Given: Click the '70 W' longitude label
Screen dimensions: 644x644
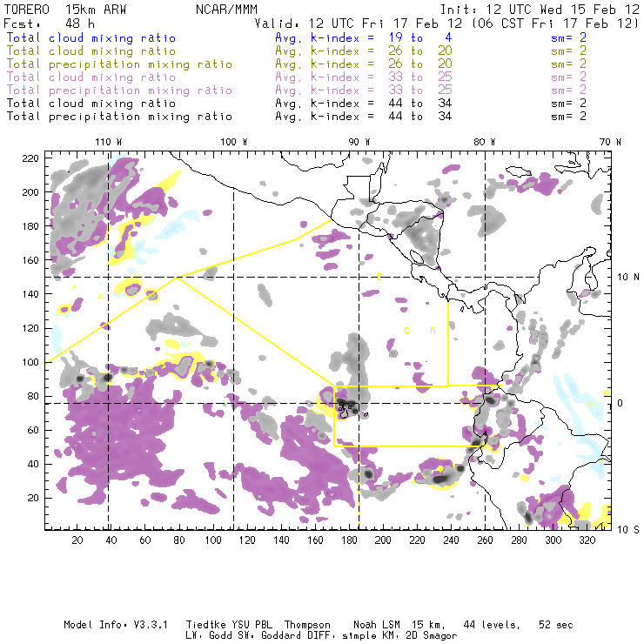Looking at the screenshot, I should coord(610,142).
